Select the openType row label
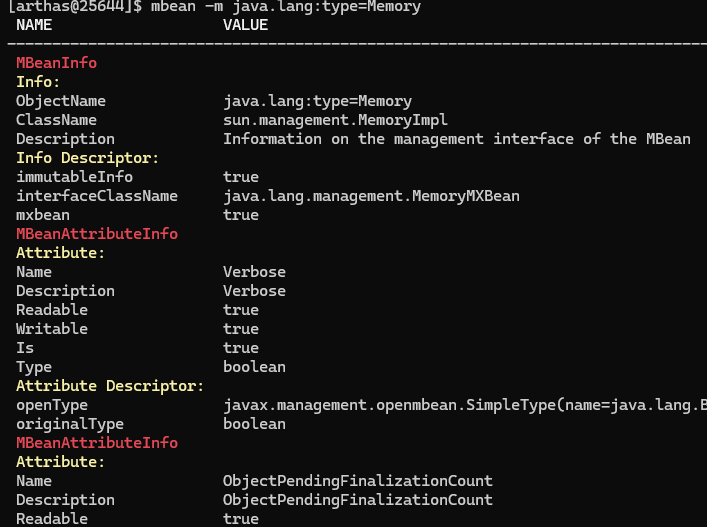This screenshot has height=527, width=707. [x=52, y=405]
